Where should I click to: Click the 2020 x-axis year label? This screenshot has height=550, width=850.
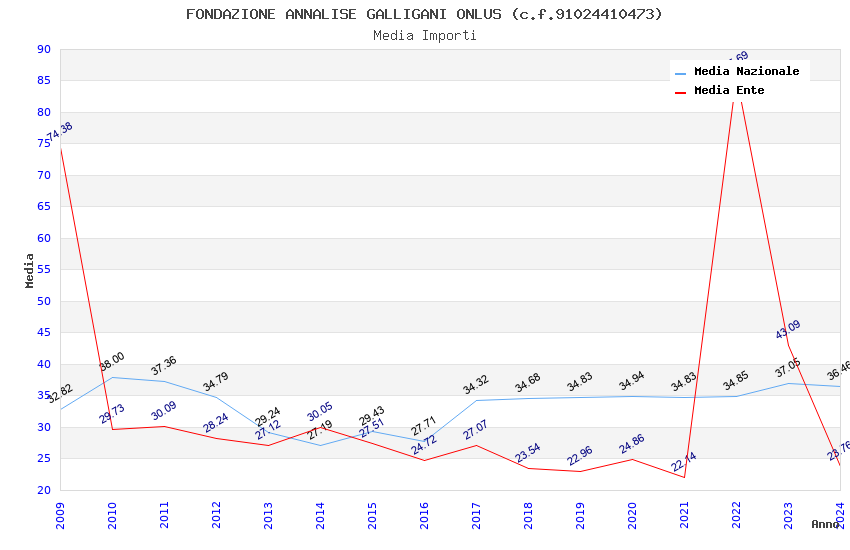tap(632, 515)
